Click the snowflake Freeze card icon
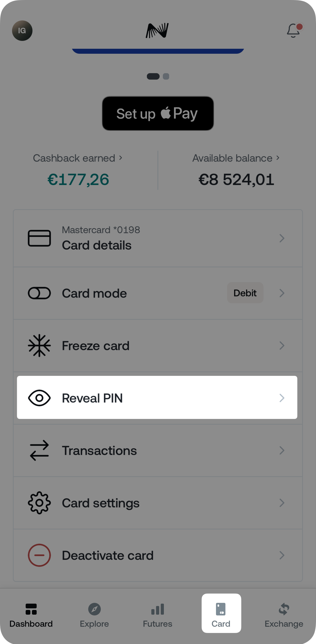The height and width of the screenshot is (644, 316). (x=39, y=345)
